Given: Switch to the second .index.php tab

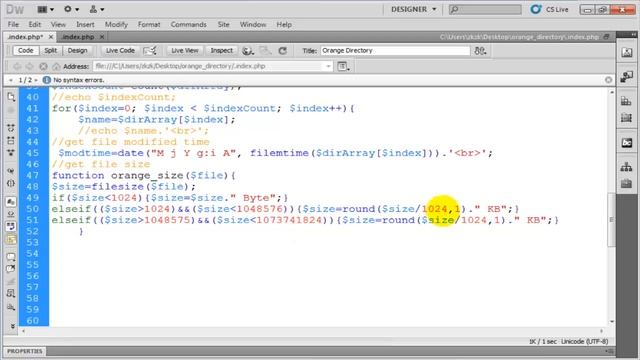Looking at the screenshot, I should click(78, 37).
